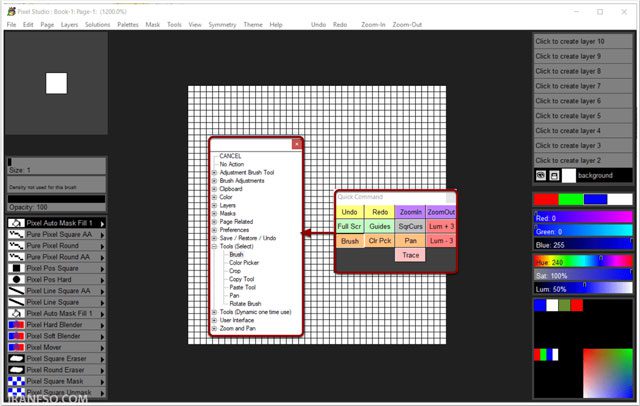
Task: Select Color Picker under Tools (Select)
Action: pos(244,263)
